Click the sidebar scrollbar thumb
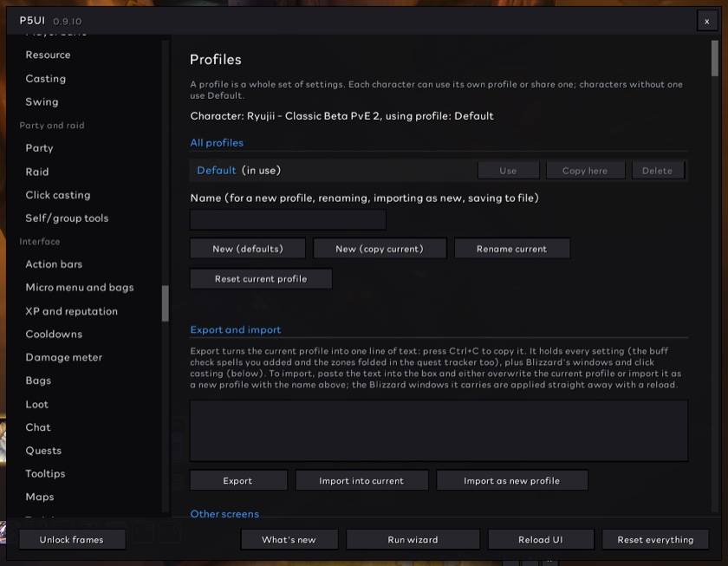728x566 pixels. tap(166, 303)
